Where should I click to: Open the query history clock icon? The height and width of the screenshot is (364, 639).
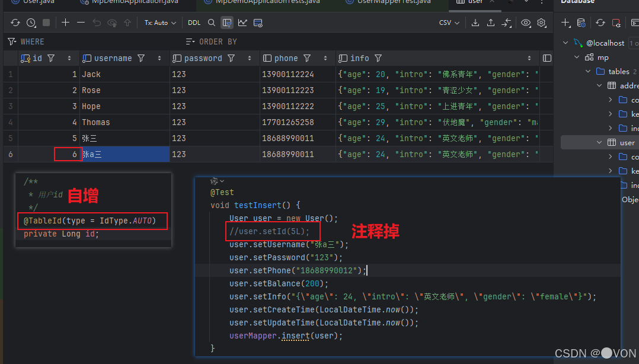click(x=31, y=23)
